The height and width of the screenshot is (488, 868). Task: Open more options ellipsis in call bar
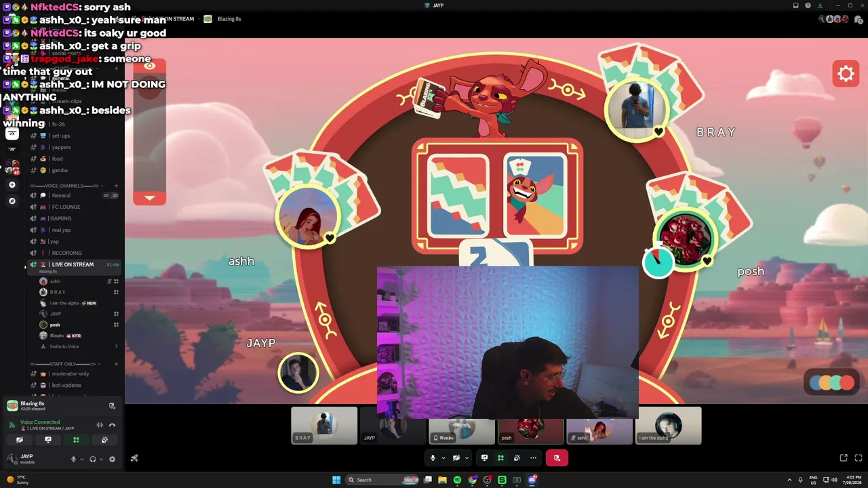click(x=533, y=458)
